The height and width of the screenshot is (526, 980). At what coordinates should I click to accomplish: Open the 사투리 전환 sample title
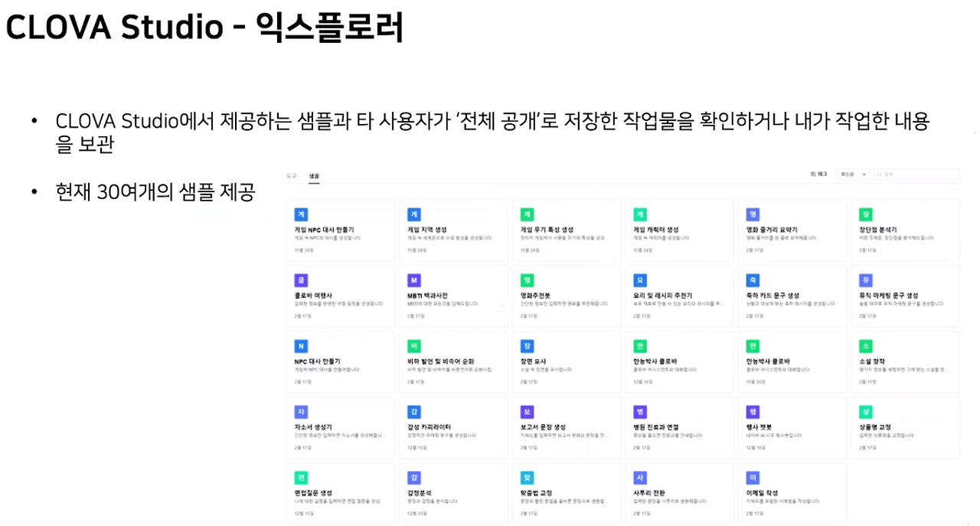click(650, 493)
